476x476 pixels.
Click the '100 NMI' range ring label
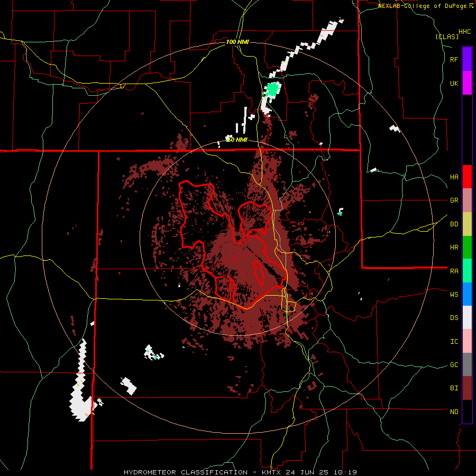pos(237,42)
